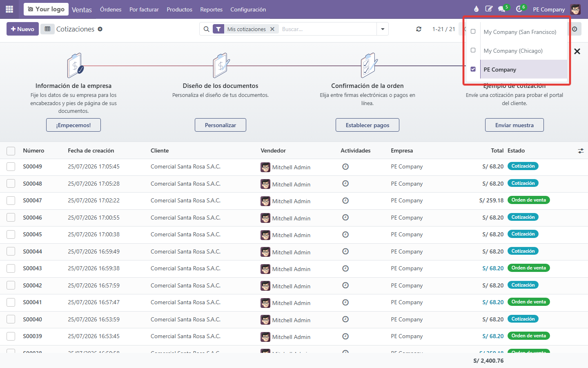
Task: Open the Mitchell Admin user avatar menu
Action: (575, 9)
